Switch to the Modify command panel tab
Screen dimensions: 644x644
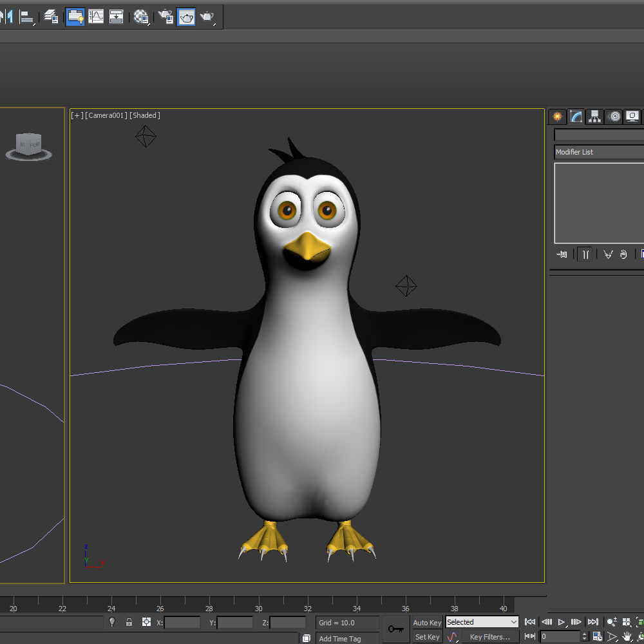pos(576,117)
